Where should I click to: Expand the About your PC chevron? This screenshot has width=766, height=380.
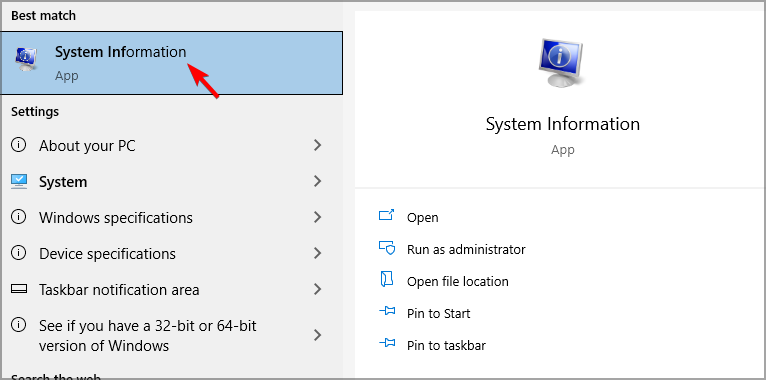pos(318,145)
